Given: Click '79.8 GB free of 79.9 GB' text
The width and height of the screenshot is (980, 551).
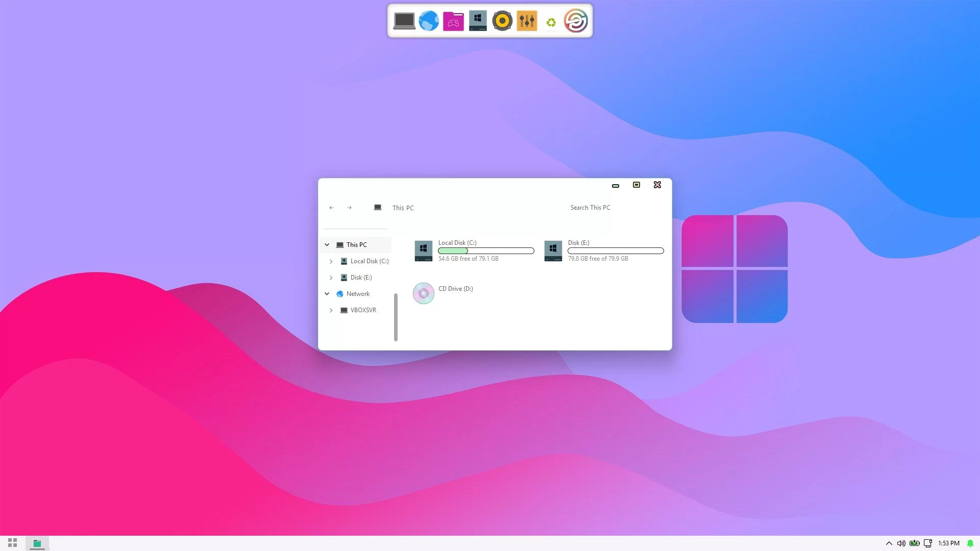Looking at the screenshot, I should pyautogui.click(x=598, y=259).
